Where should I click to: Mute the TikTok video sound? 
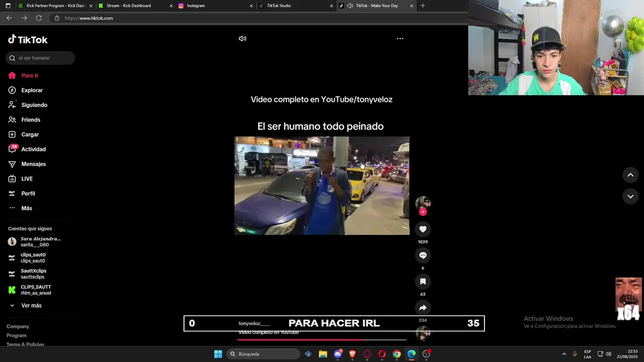(x=243, y=39)
